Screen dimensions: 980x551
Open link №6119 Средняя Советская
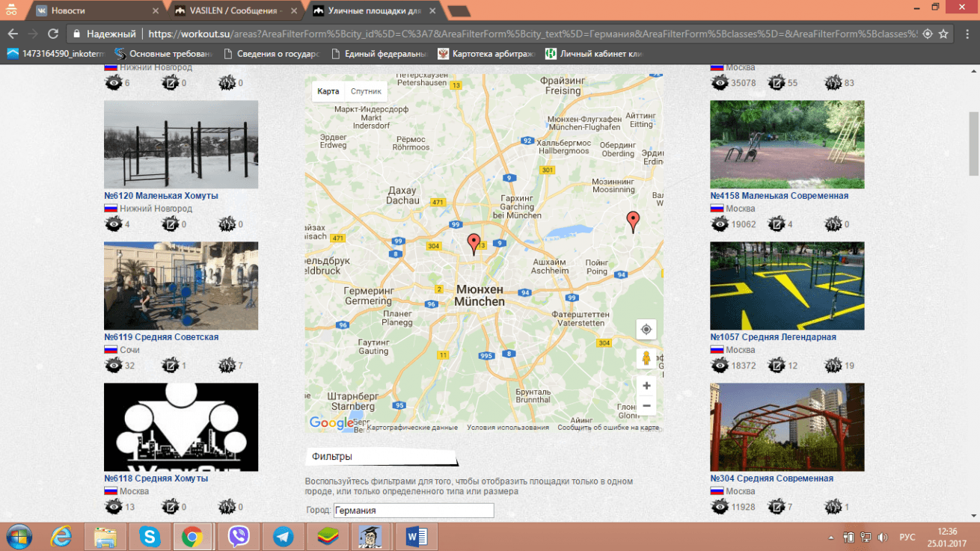click(x=161, y=337)
